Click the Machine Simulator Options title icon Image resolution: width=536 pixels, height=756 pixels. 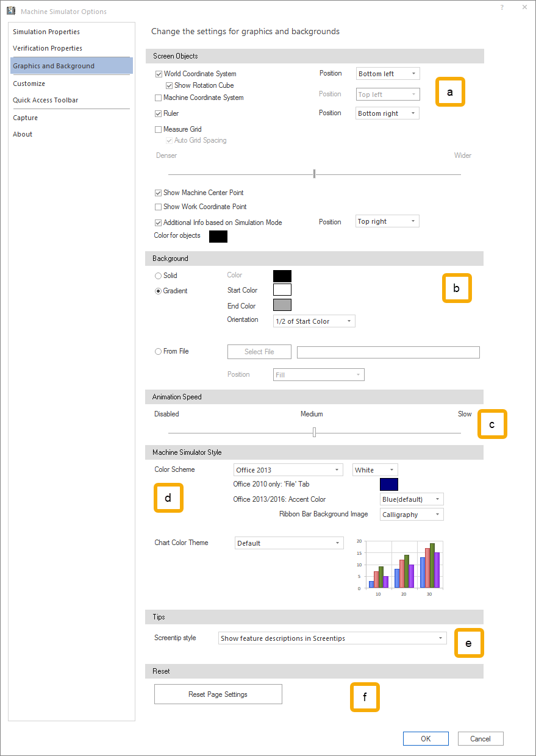(x=11, y=11)
